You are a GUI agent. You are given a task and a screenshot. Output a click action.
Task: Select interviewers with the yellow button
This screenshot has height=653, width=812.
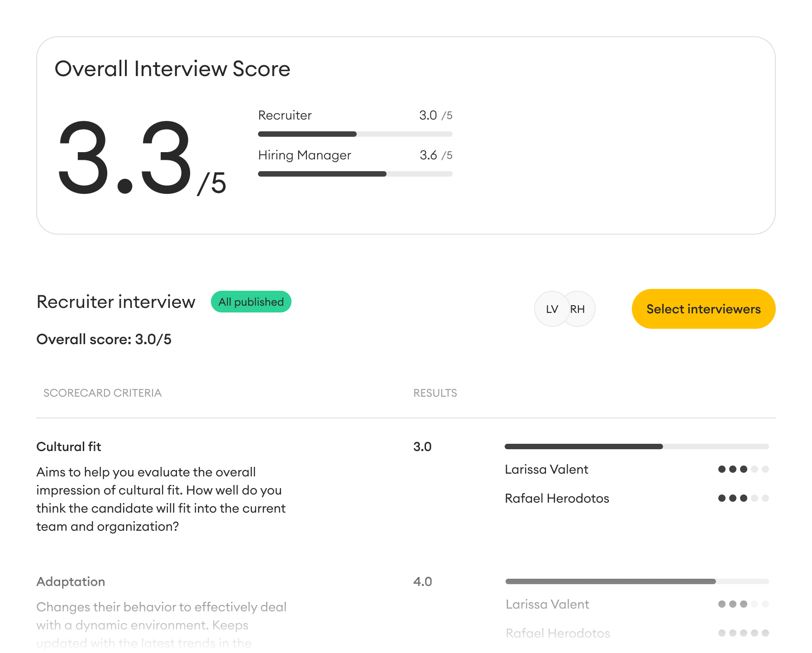pos(703,309)
